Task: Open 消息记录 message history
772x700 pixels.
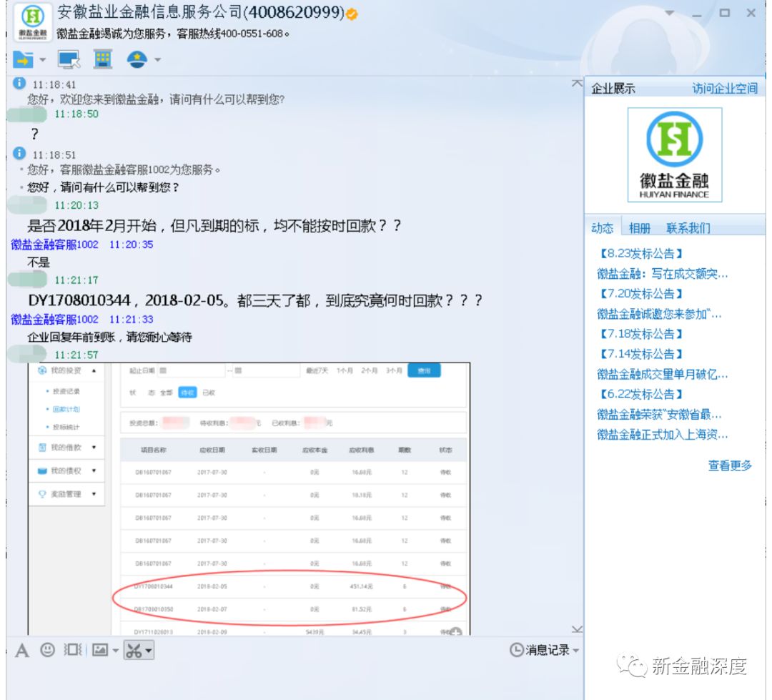Action: (x=540, y=650)
